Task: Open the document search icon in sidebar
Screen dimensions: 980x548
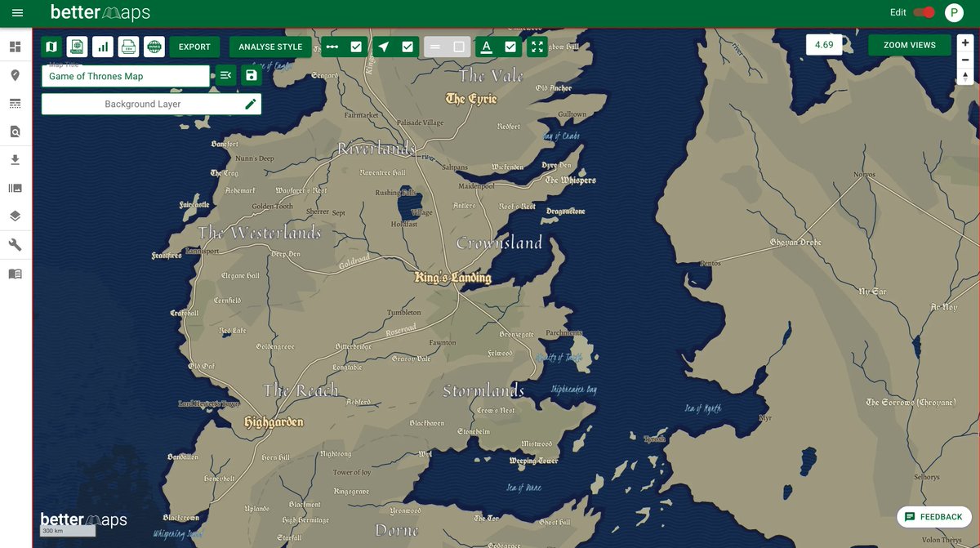Action: (x=15, y=131)
